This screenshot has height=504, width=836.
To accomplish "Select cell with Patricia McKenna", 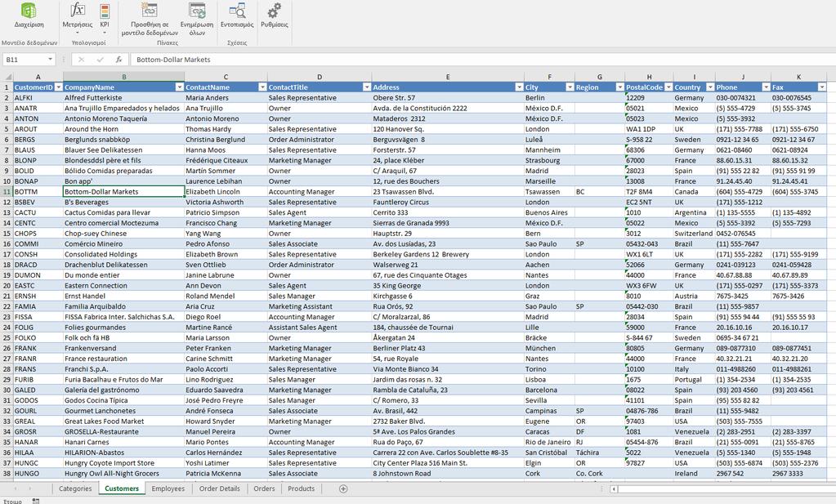I will point(226,474).
